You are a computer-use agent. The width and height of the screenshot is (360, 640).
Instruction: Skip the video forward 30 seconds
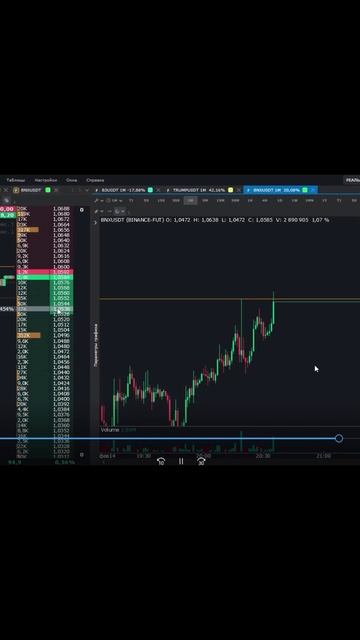tap(201, 462)
